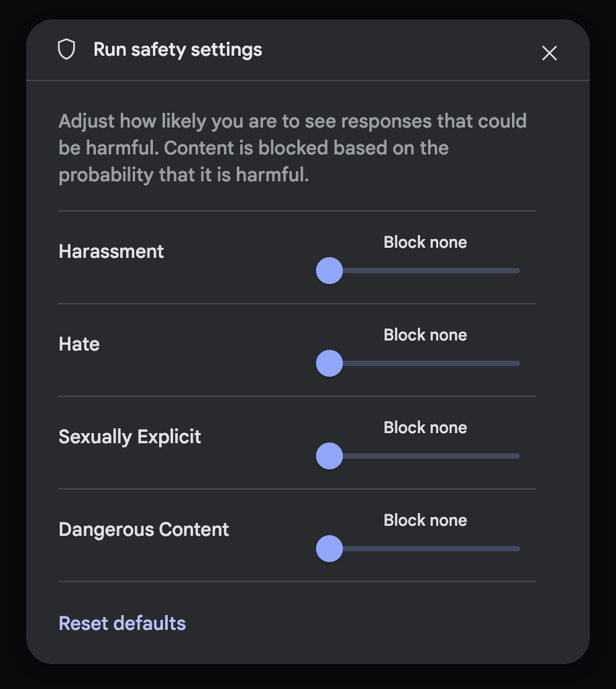
Task: Click the middle of the Sexually Explicit slider track
Action: [425, 456]
